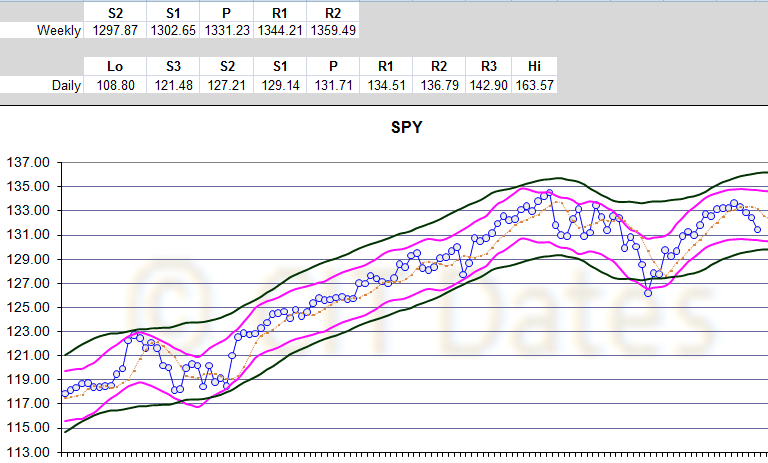Click the 137.00 axis label

point(28,162)
